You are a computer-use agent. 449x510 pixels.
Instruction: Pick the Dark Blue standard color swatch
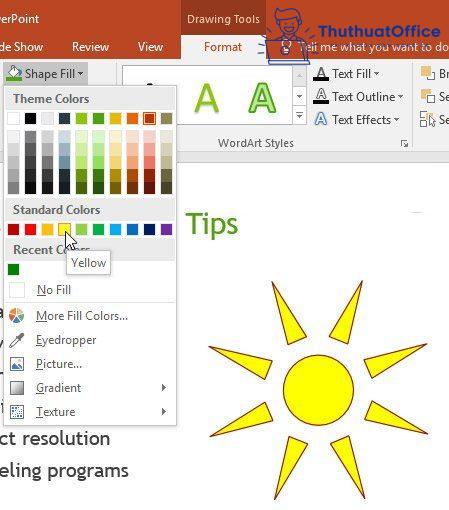coord(149,229)
